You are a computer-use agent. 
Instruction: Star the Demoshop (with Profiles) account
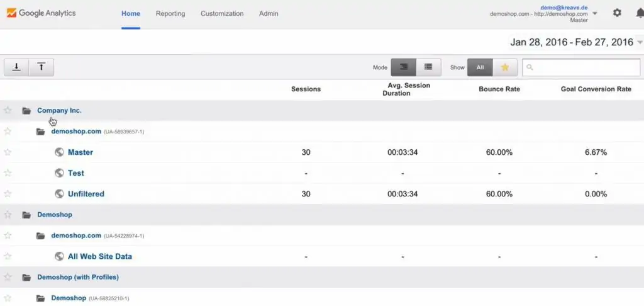(8, 277)
